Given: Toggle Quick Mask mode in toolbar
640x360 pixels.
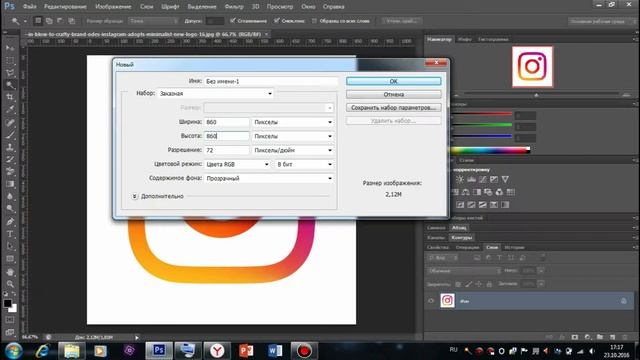Looking at the screenshot, I should 10,320.
